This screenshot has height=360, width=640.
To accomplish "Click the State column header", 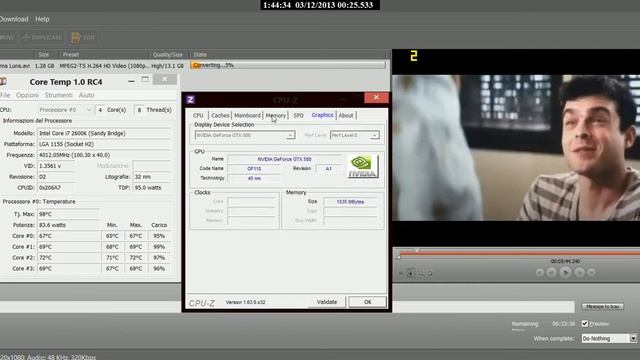I will 200,55.
